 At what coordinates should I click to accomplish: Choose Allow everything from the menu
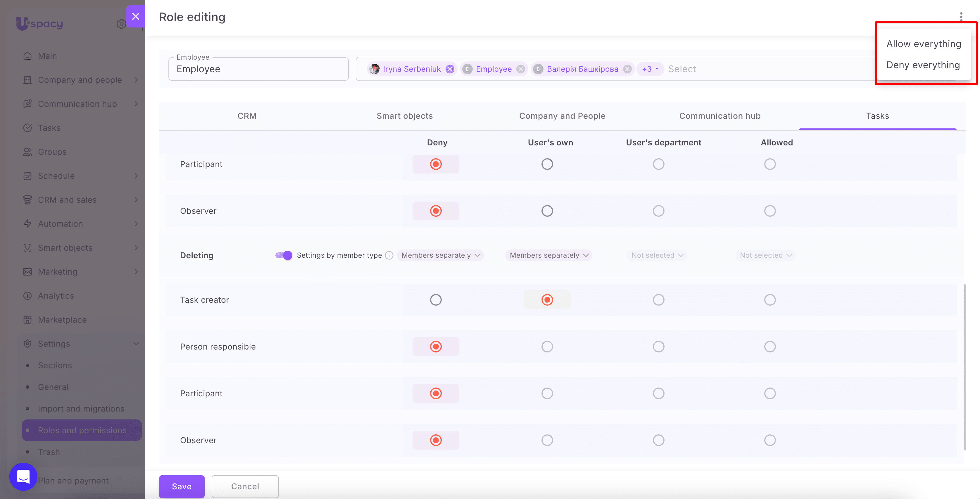pos(924,44)
